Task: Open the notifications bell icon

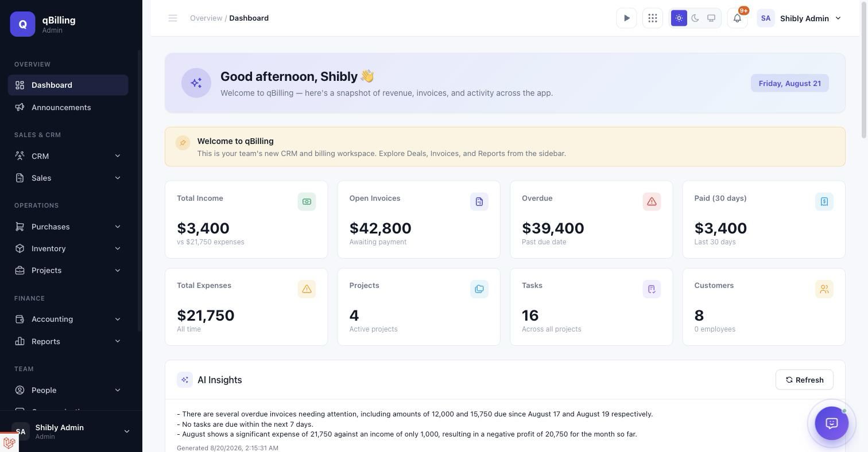Action: (x=737, y=18)
